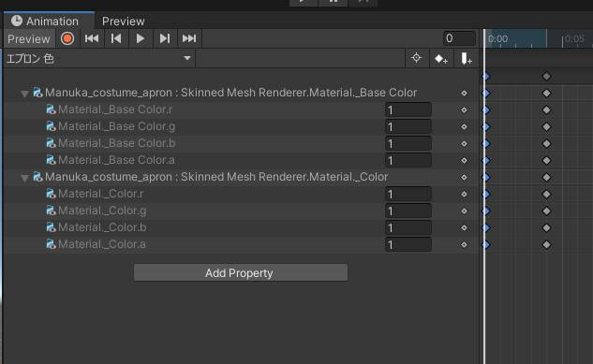The width and height of the screenshot is (593, 364).
Task: Click key diamond icon for Material._Base Color.b
Action: pos(464,144)
